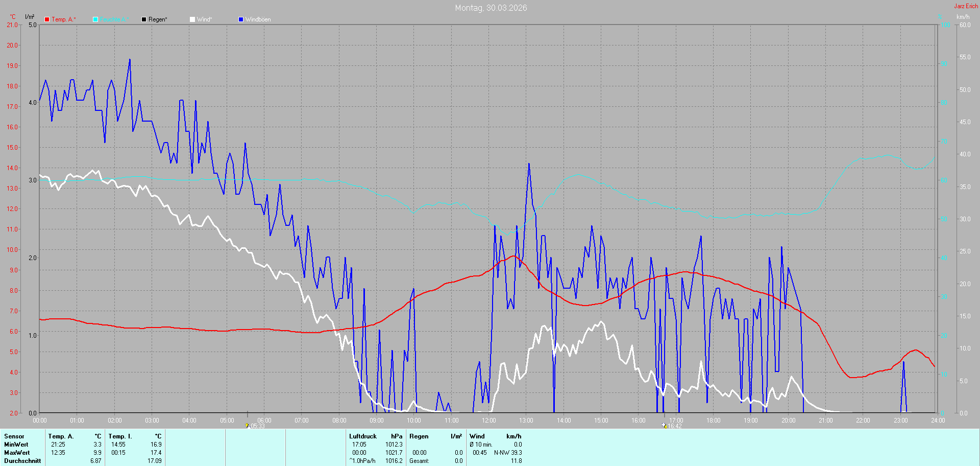Click the Sensor row label
This screenshot has height=466, width=980.
14,436
